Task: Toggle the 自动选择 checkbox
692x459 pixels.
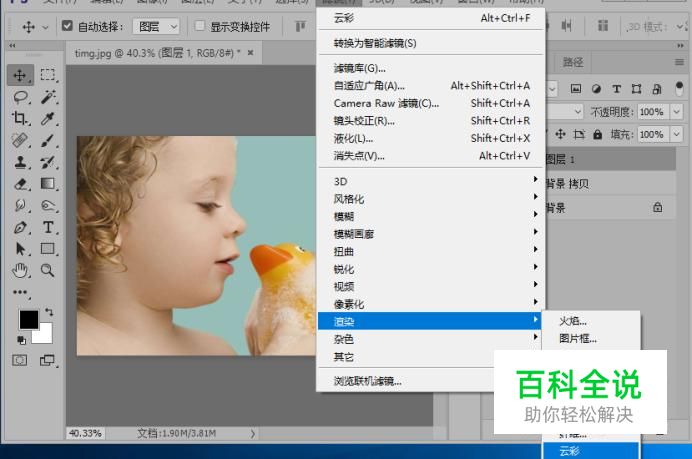Action: (x=67, y=26)
